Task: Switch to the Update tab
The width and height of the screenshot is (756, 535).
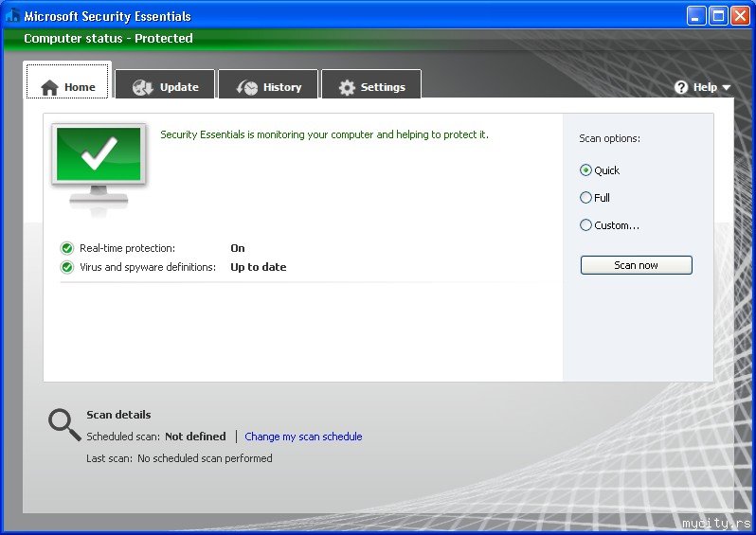Action: point(165,84)
